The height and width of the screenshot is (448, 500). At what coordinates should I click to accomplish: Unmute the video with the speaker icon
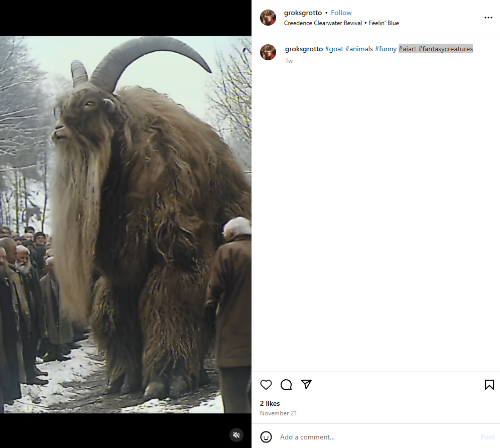(x=236, y=434)
